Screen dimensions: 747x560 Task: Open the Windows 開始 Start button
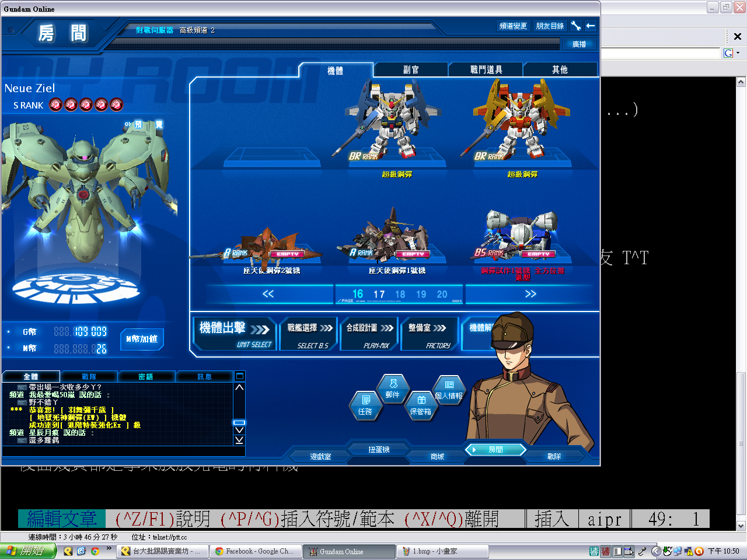(x=28, y=551)
